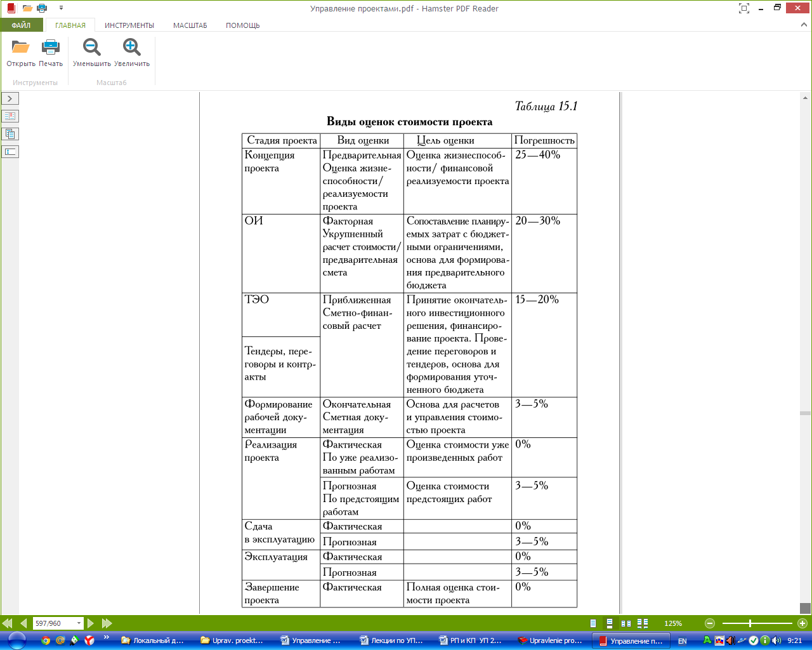Switch to the ИНСТРУМЕНТЫ tab

pos(129,25)
